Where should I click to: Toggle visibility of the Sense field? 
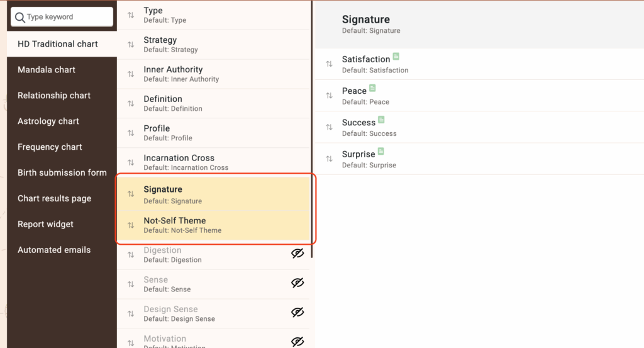click(297, 283)
